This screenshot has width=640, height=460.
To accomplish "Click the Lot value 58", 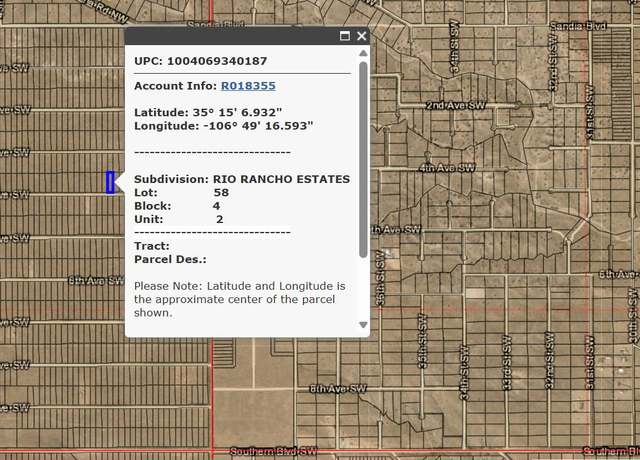I will pyautogui.click(x=221, y=193).
